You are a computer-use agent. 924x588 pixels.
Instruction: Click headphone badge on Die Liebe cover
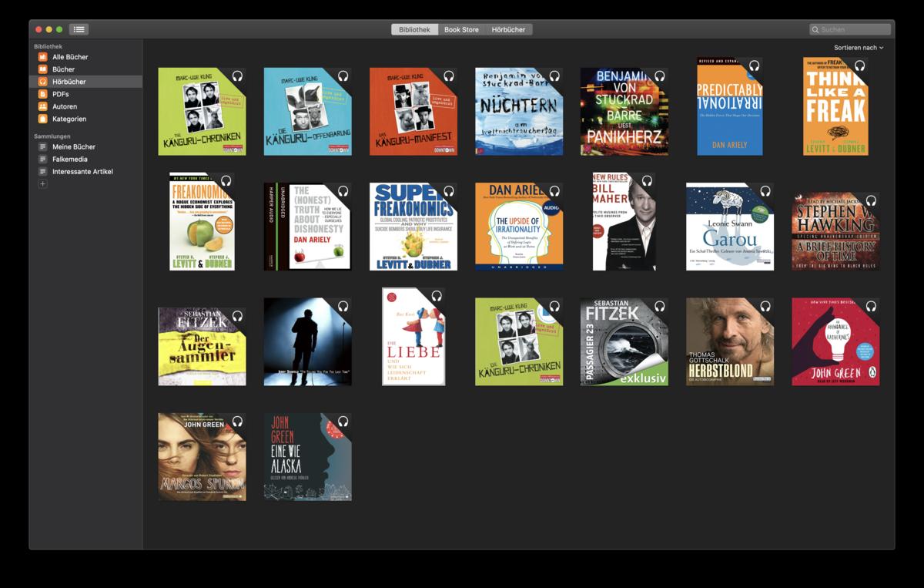437,296
